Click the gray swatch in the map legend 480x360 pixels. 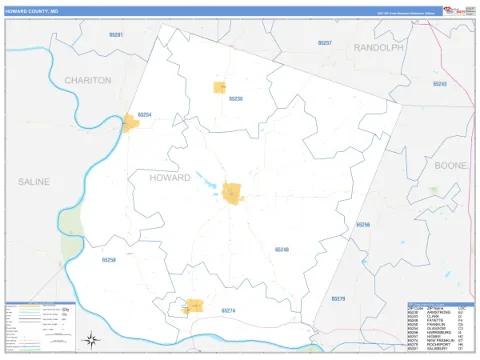[29, 322]
